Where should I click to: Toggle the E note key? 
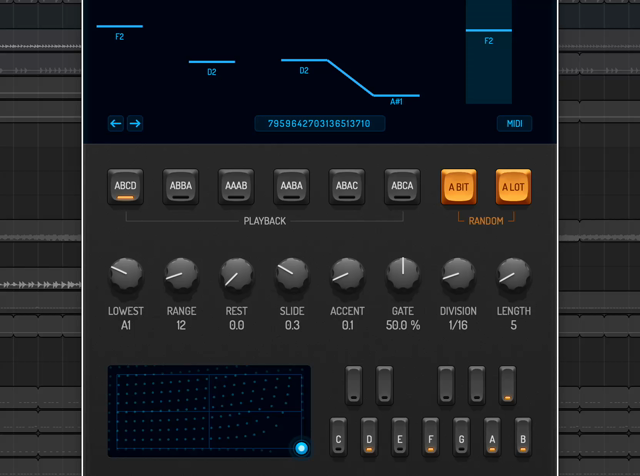tap(400, 436)
